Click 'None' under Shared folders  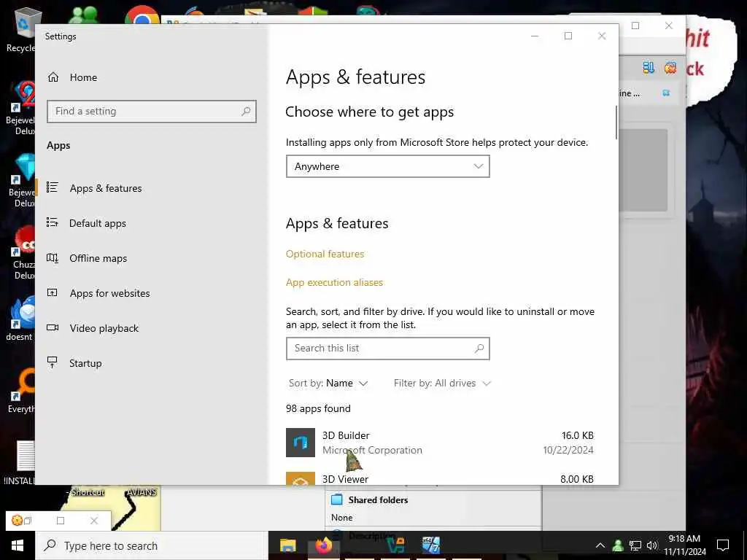point(341,518)
